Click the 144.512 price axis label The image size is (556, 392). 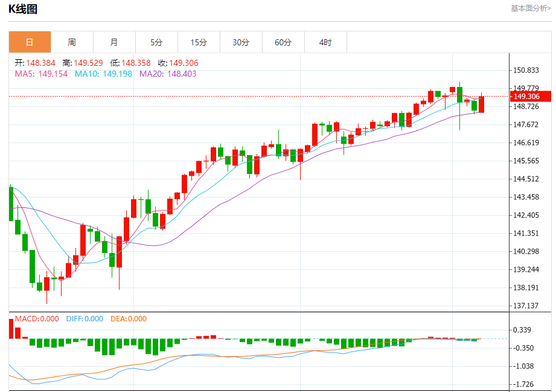point(526,179)
